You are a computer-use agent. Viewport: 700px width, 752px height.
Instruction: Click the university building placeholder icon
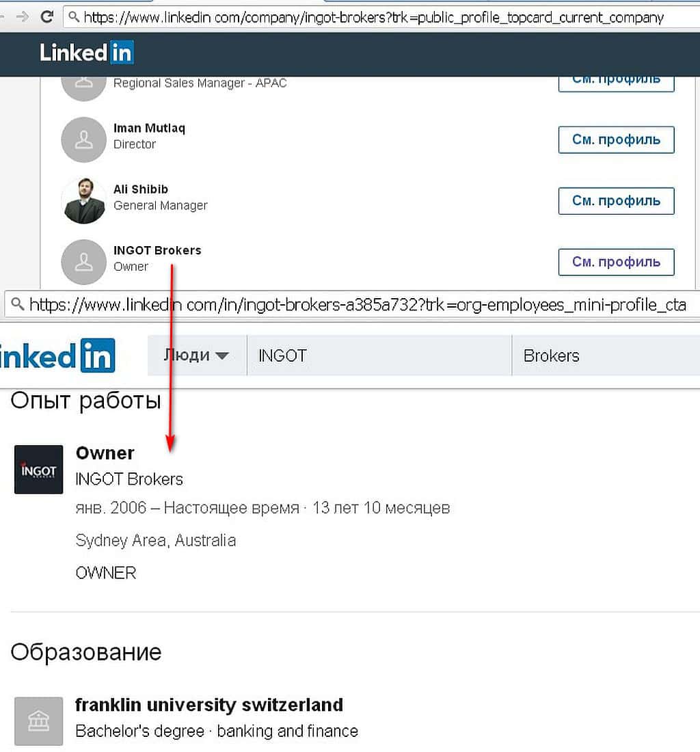(x=38, y=721)
